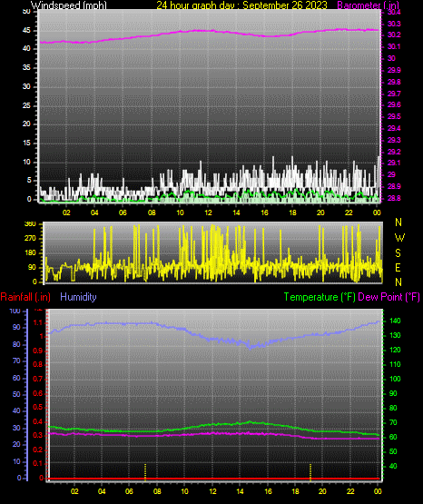Click the 140 temperature scale value
The image size is (423, 504).
pyautogui.click(x=395, y=321)
